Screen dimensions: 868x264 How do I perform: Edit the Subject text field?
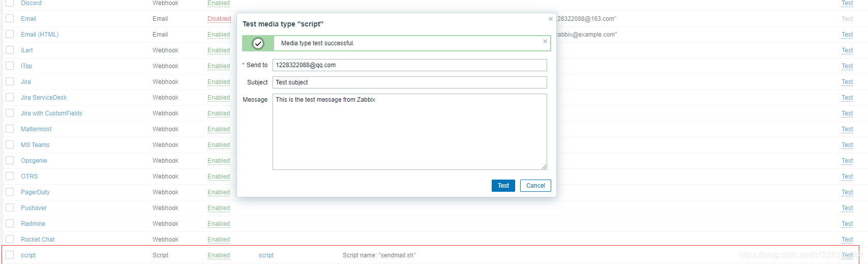click(410, 82)
